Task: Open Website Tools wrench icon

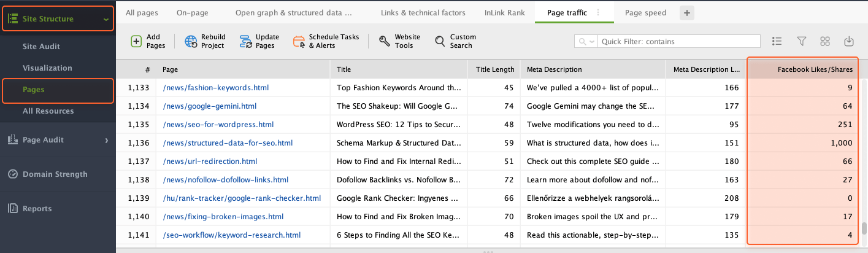Action: [385, 41]
